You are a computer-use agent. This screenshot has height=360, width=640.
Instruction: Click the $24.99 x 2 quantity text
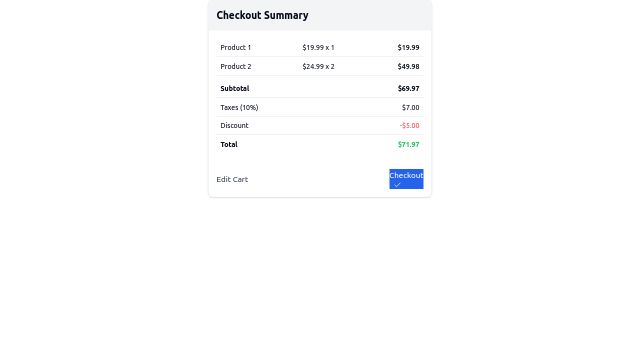click(318, 66)
